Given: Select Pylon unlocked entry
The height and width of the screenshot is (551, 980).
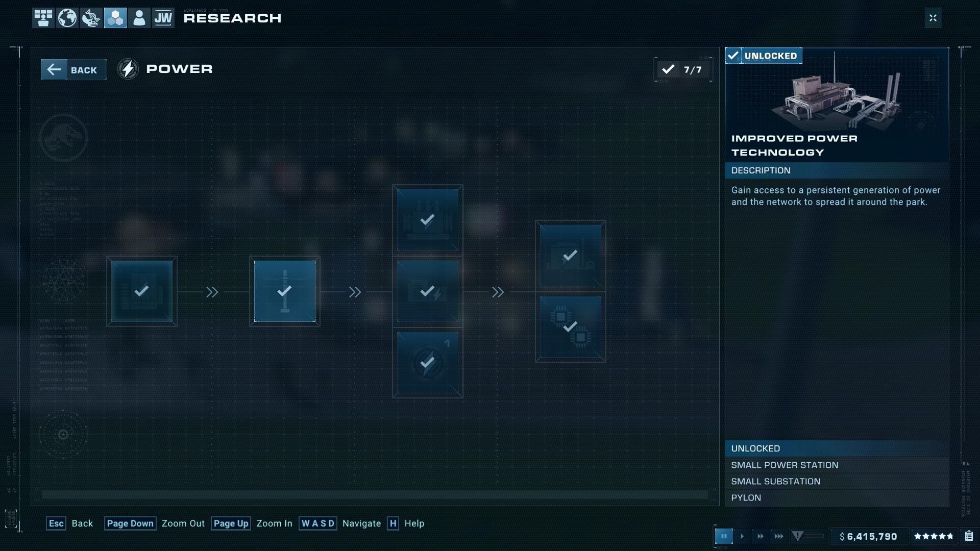Looking at the screenshot, I should click(x=837, y=497).
